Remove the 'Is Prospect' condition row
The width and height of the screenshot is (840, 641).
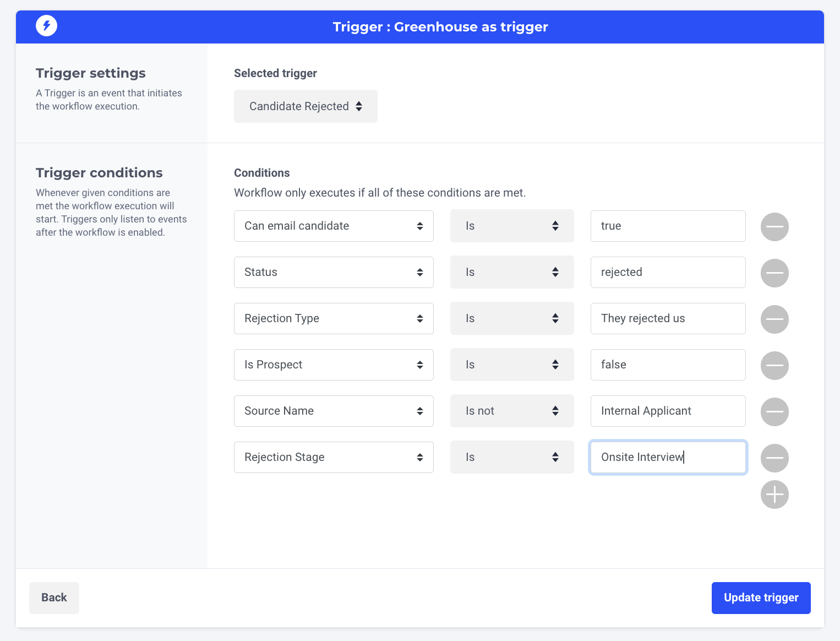774,366
